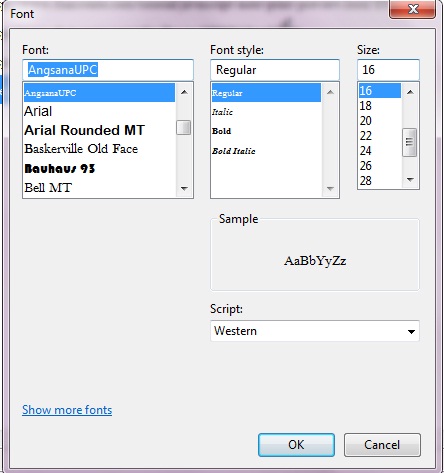Click the font list scroll down arrow
This screenshot has width=444, height=473.
coord(184,188)
